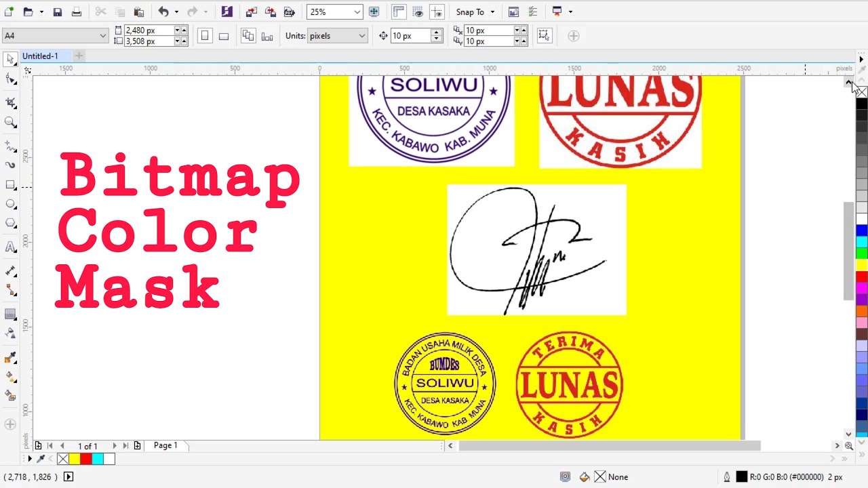Click quick customize plus on property bar
868x488 pixels.
click(x=574, y=36)
